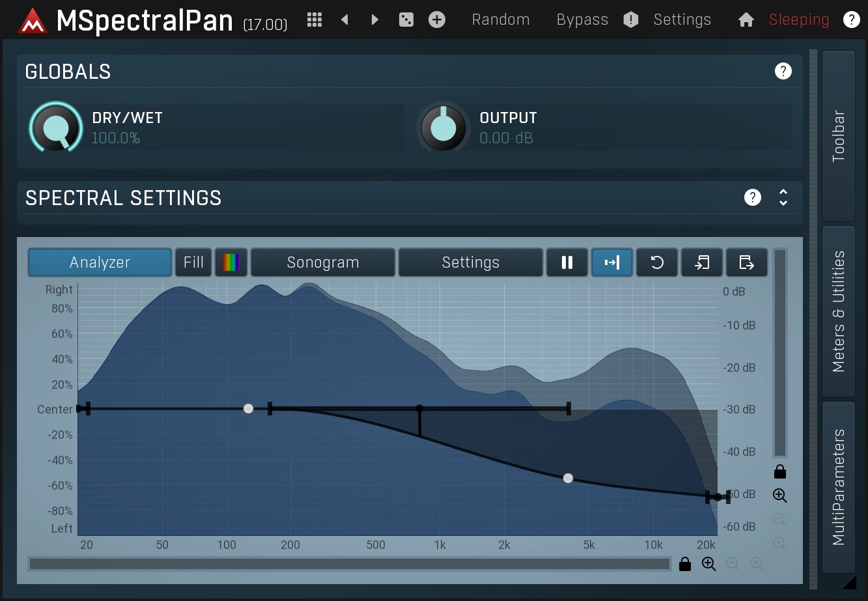This screenshot has width=868, height=601.
Task: Open the Meters & Utilities tab
Action: pos(839,311)
